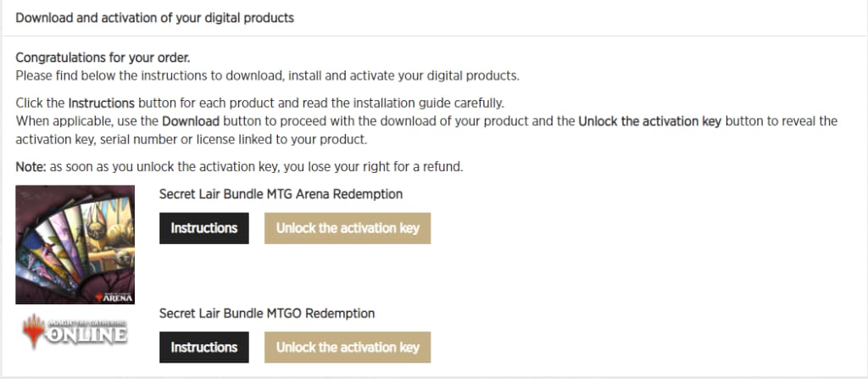Click the bold Note: label
Image resolution: width=868 pixels, height=379 pixels.
[31, 167]
